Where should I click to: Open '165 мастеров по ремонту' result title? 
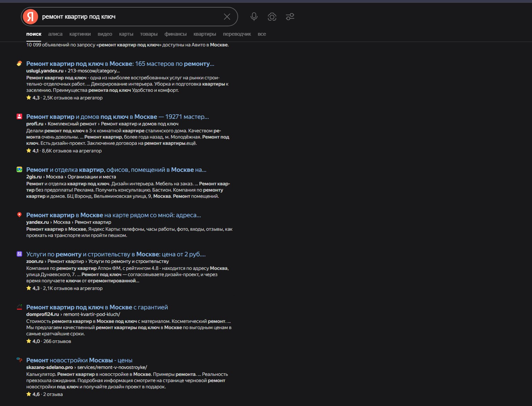point(120,64)
